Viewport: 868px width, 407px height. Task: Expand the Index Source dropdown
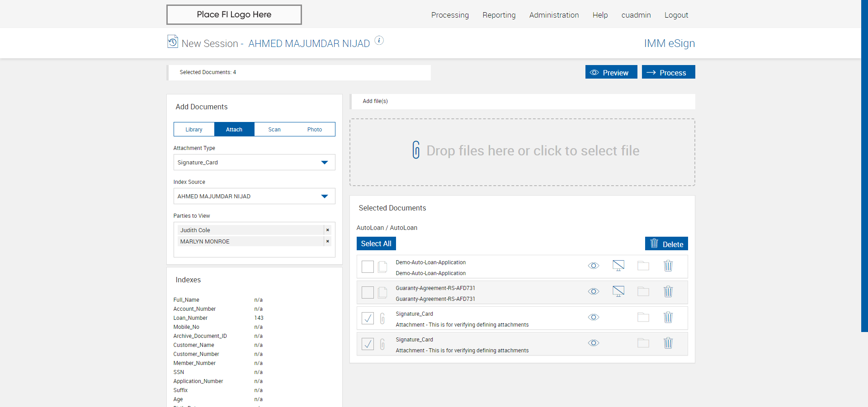[x=254, y=196]
